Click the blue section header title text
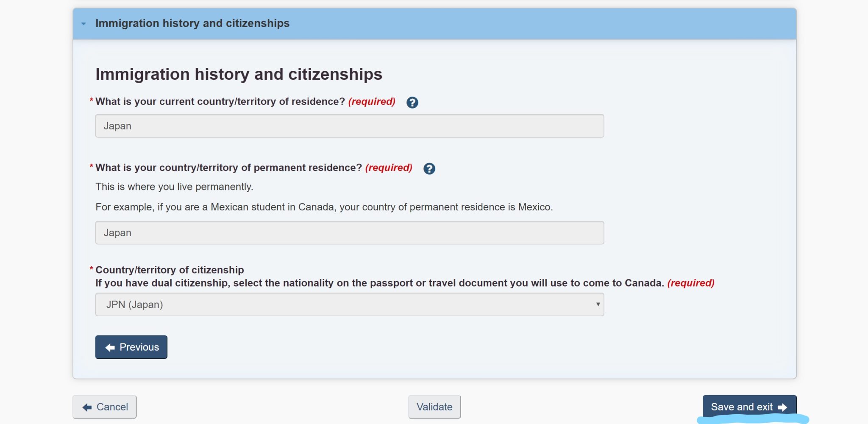Image resolution: width=868 pixels, height=424 pixels. click(192, 23)
